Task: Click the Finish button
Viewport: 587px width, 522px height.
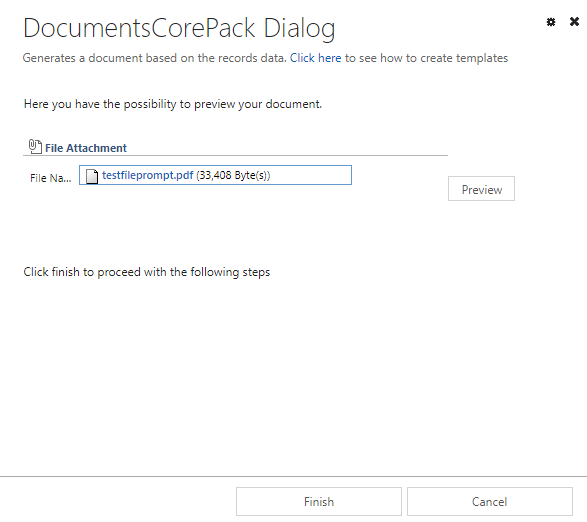Action: click(319, 501)
